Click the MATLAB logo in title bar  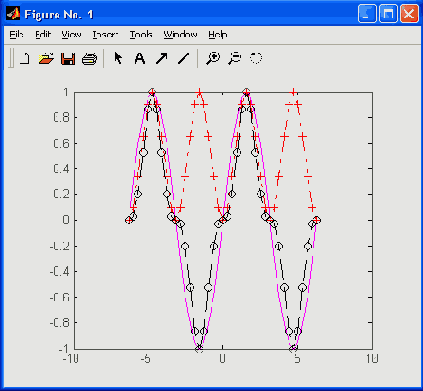point(13,14)
